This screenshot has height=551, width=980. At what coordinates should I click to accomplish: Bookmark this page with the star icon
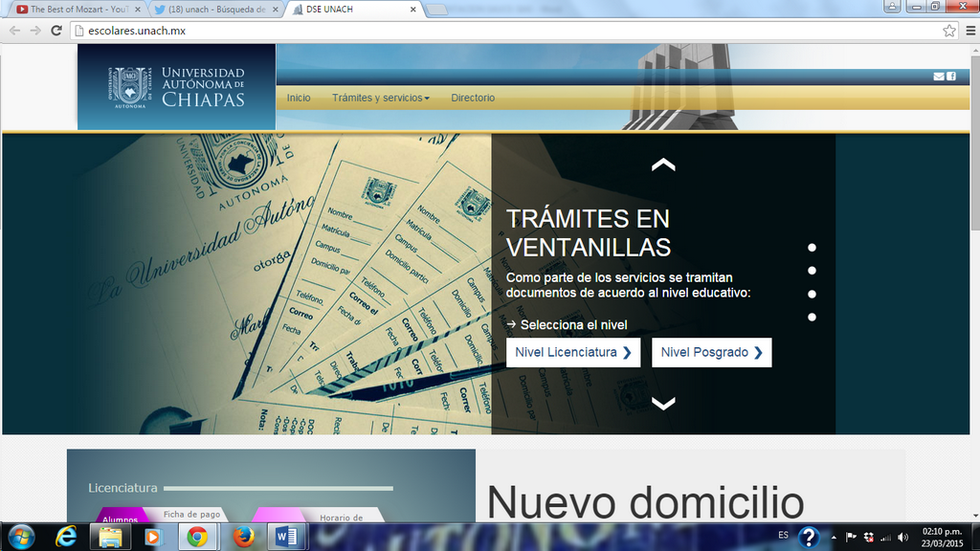948,31
